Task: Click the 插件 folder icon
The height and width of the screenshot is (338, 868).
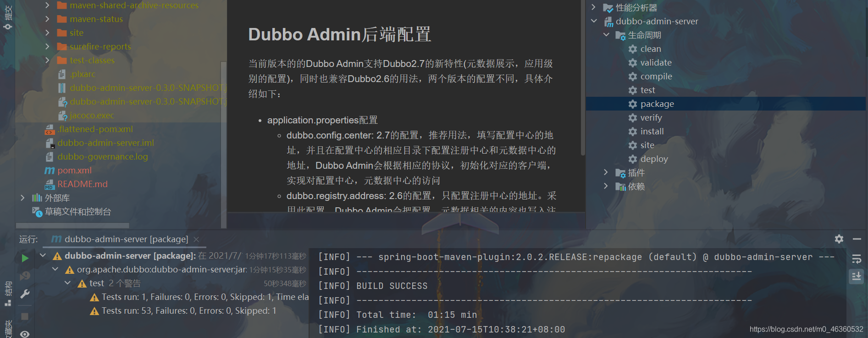Action: pos(620,173)
